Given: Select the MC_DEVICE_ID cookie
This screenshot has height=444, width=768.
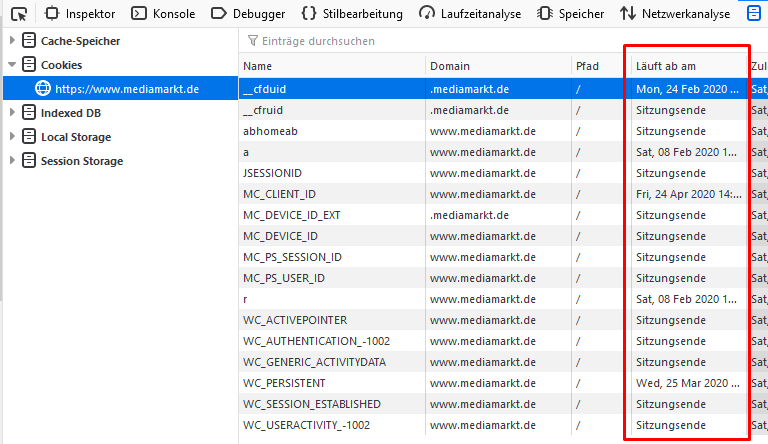Looking at the screenshot, I should (x=503, y=236).
